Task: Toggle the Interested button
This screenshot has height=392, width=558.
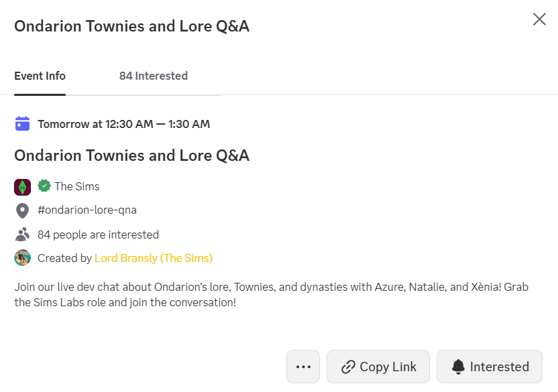Action: click(x=490, y=367)
